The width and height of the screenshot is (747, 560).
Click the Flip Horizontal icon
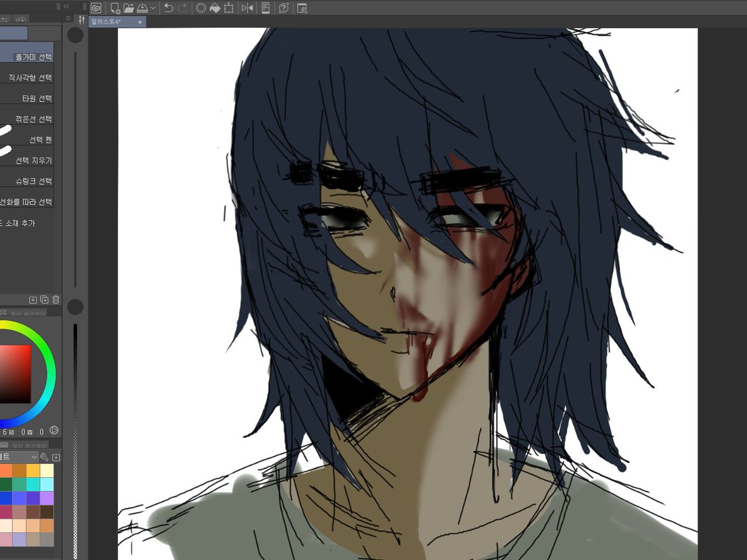coord(247,8)
